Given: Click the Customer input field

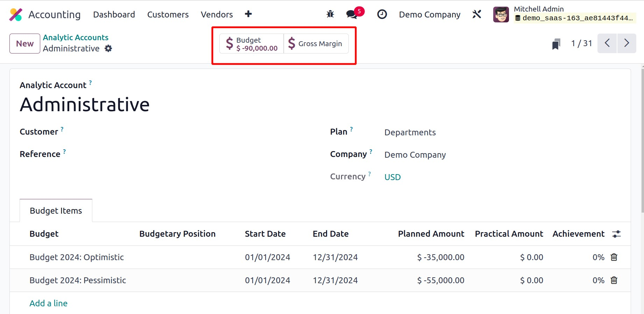Looking at the screenshot, I should coord(175,132).
